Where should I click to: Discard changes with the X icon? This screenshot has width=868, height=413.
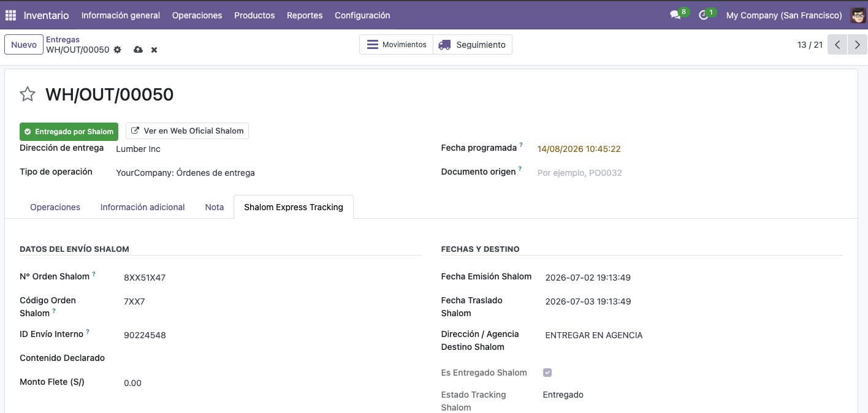[x=154, y=50]
